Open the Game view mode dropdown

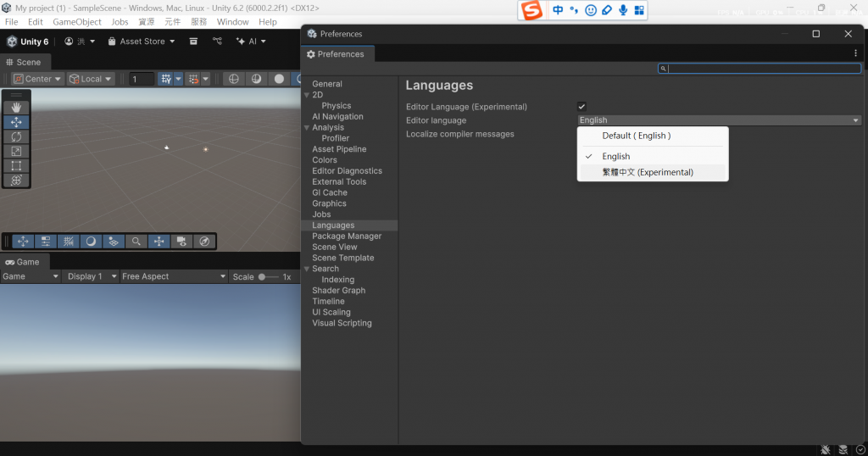pyautogui.click(x=31, y=276)
